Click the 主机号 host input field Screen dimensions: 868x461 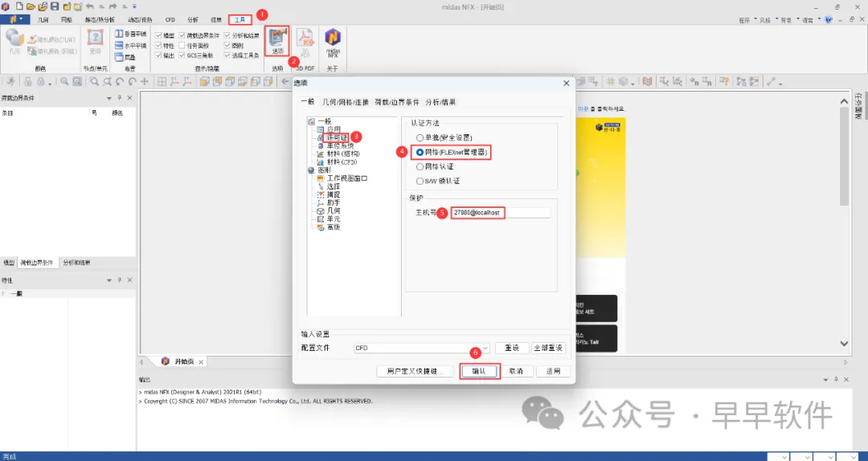coord(501,213)
